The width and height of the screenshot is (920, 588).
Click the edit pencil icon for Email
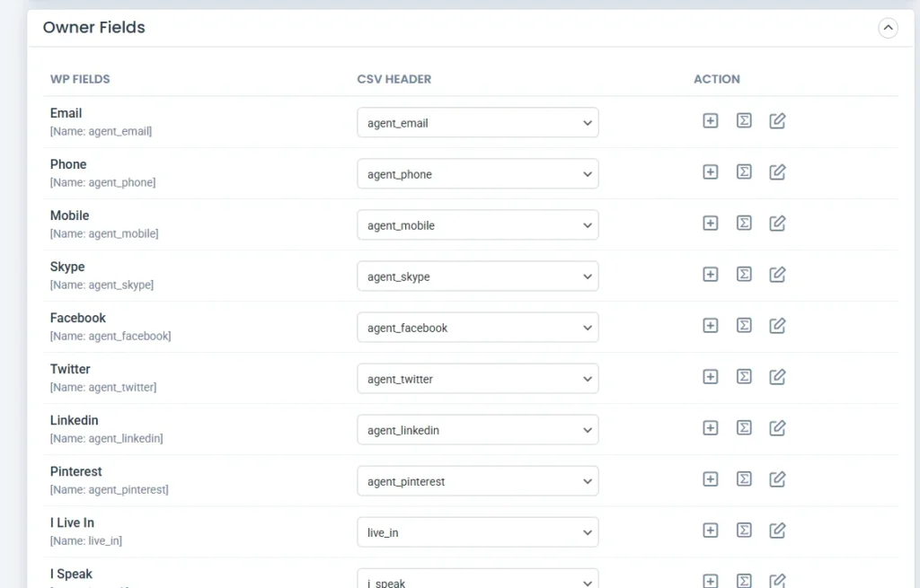(778, 121)
